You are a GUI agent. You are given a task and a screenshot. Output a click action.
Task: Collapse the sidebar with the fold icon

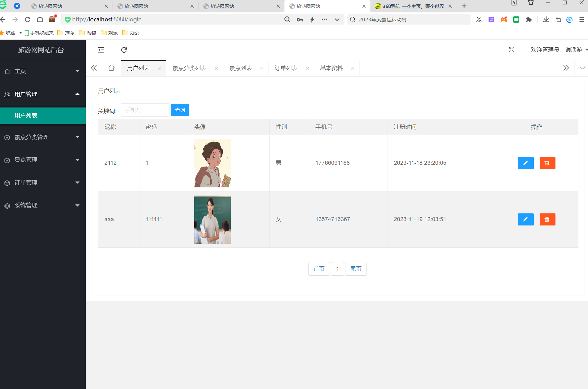[x=101, y=50]
